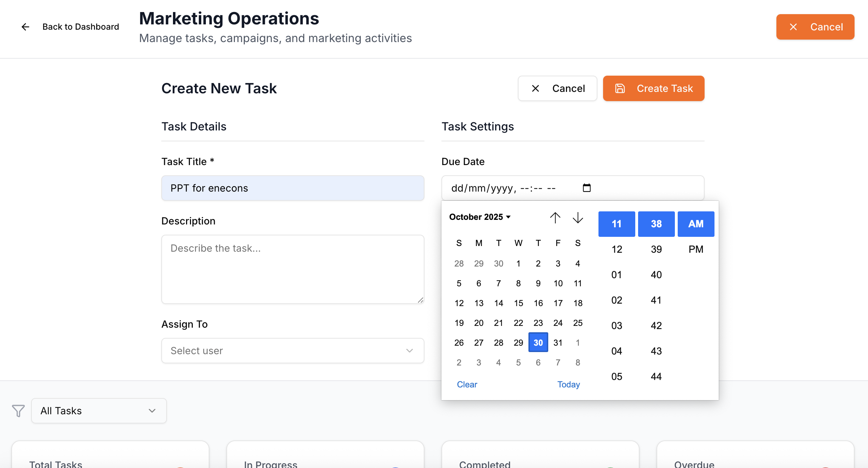Viewport: 868px width, 468px height.
Task: Open the All Tasks filter dropdown
Action: click(99, 411)
